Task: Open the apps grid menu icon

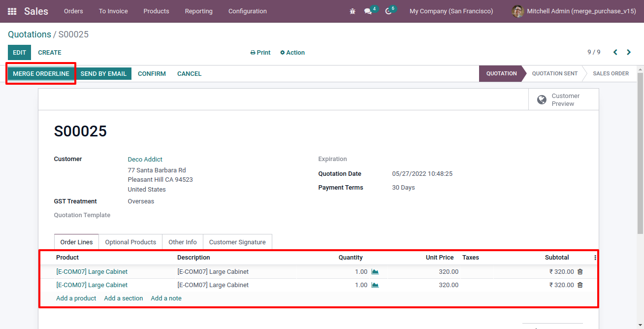Action: (12, 11)
